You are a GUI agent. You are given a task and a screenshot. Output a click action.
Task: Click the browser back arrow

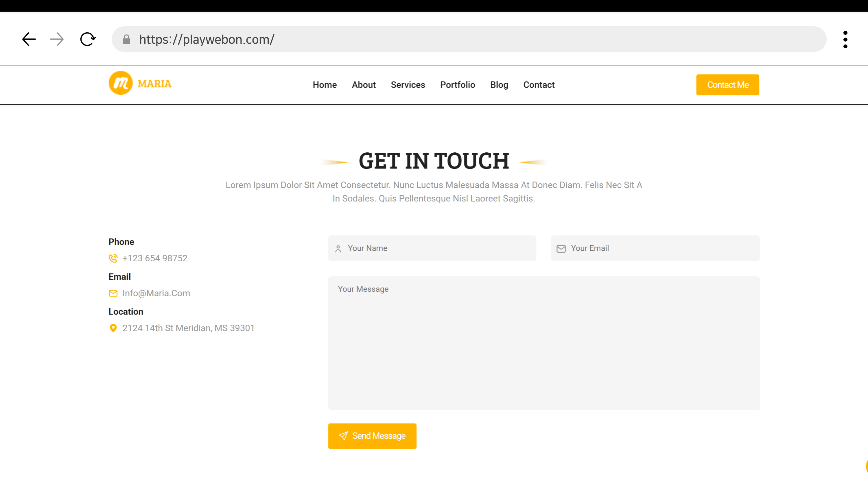coord(29,39)
